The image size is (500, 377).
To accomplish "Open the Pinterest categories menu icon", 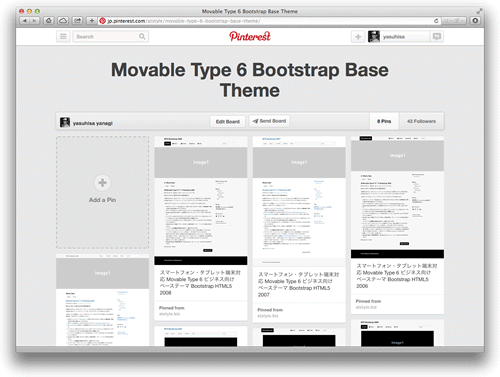I will (63, 36).
